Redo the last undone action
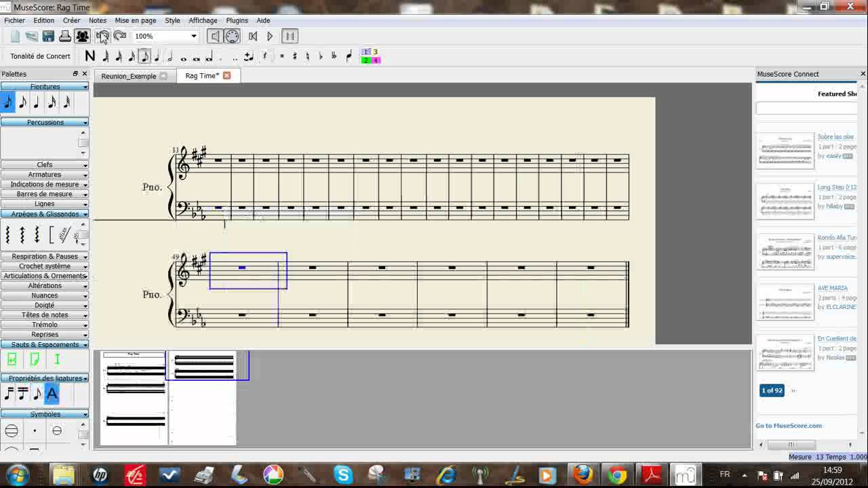Viewport: 868px width, 488px height. coord(119,36)
